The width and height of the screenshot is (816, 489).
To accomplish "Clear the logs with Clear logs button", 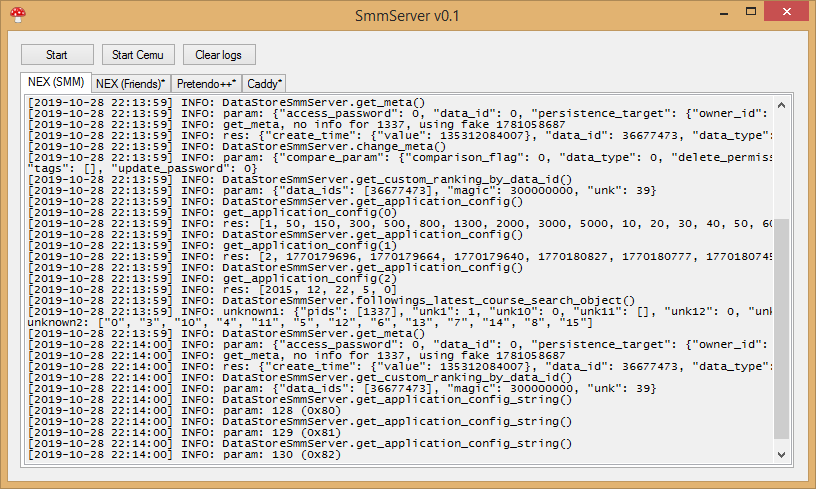I will pos(219,55).
